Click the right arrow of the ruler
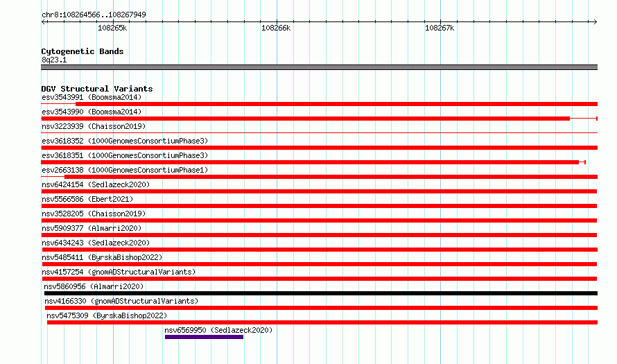This screenshot has height=364, width=617. click(595, 22)
